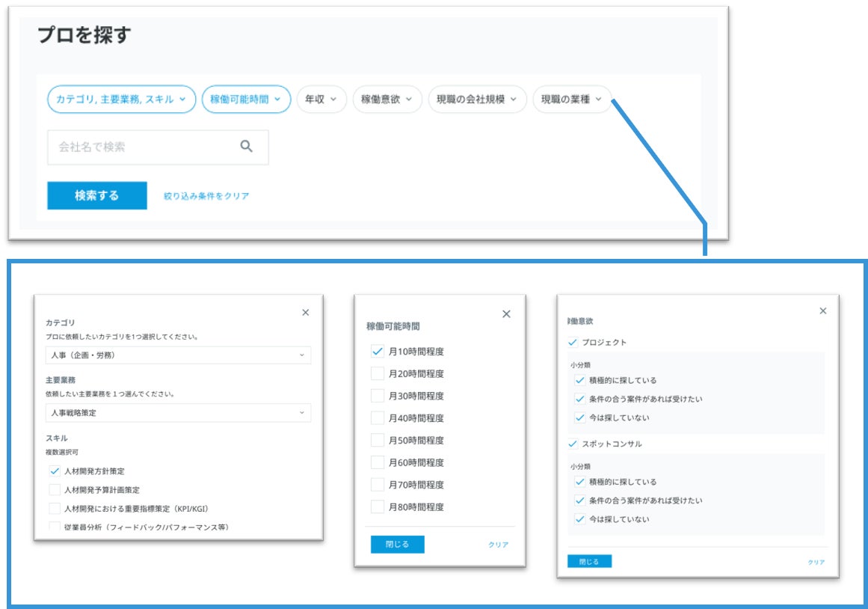Check 月60時間程度 option
Viewport: 868px width, 609px height.
(377, 462)
